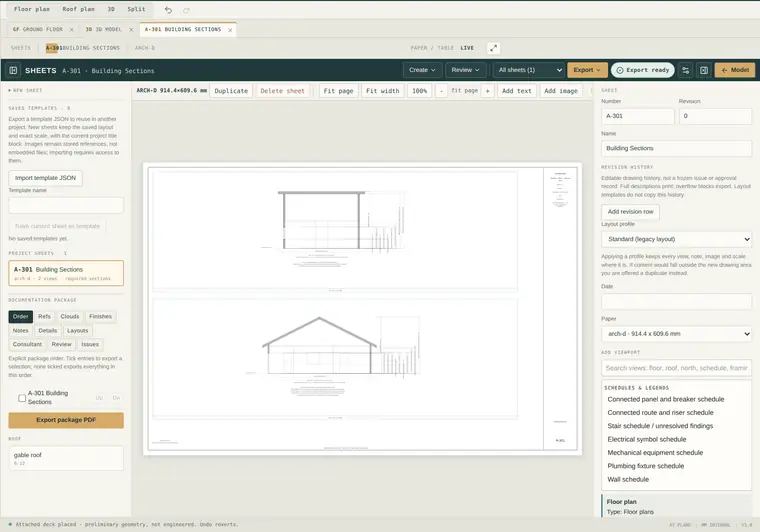Click the Date input field
This screenshot has height=532, width=760.
click(x=677, y=301)
